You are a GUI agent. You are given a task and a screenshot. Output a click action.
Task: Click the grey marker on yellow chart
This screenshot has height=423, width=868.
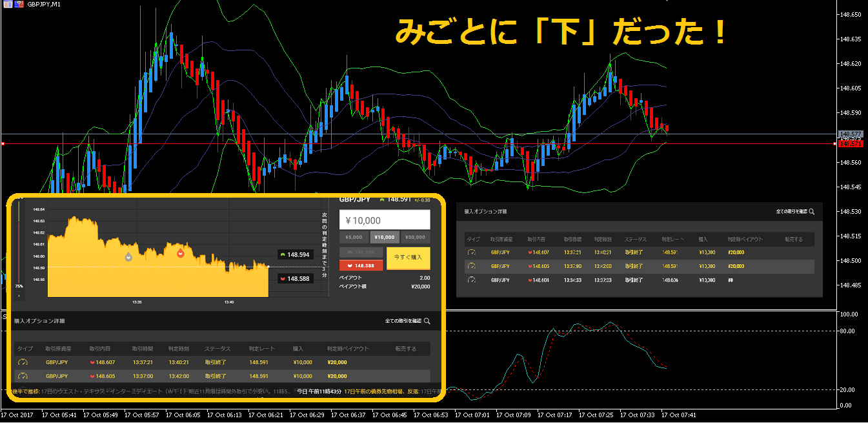[128, 257]
